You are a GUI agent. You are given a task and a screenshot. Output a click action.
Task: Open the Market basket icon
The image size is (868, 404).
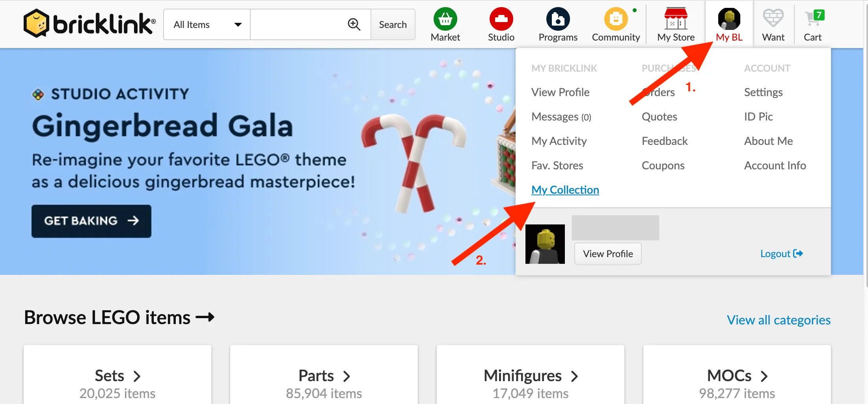click(445, 19)
